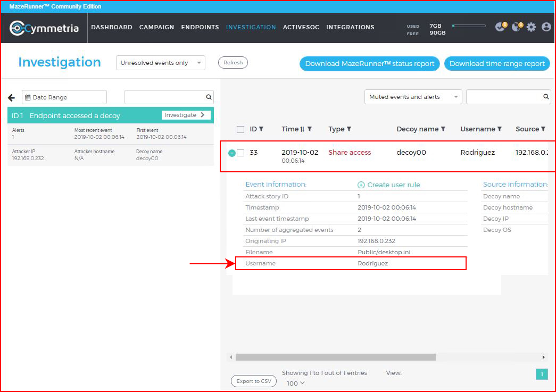556x392 pixels.
Task: Open the Muted events and alerts dropdown
Action: tap(413, 97)
